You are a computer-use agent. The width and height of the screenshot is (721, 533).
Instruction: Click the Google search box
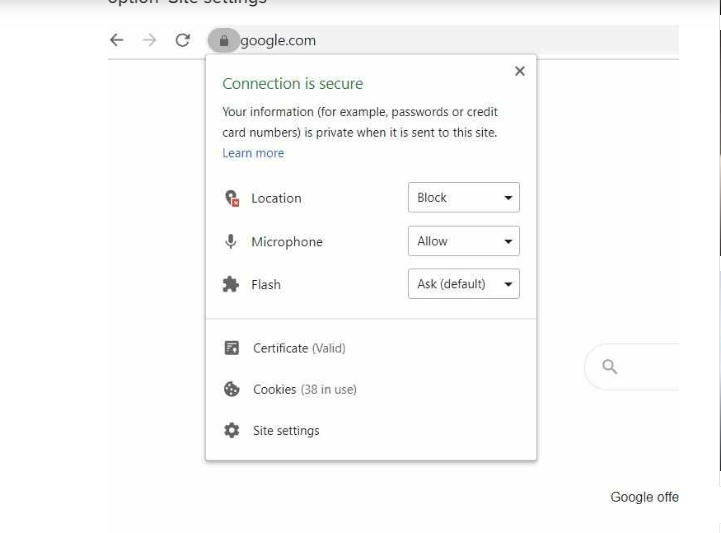pos(632,367)
